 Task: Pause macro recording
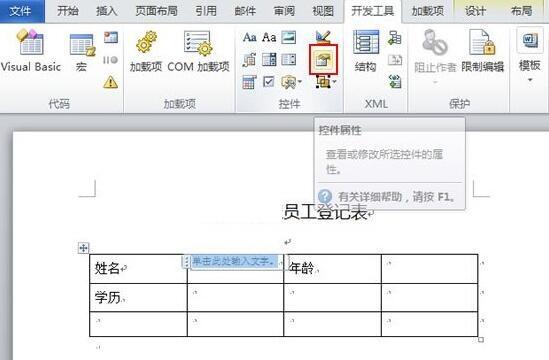point(111,60)
